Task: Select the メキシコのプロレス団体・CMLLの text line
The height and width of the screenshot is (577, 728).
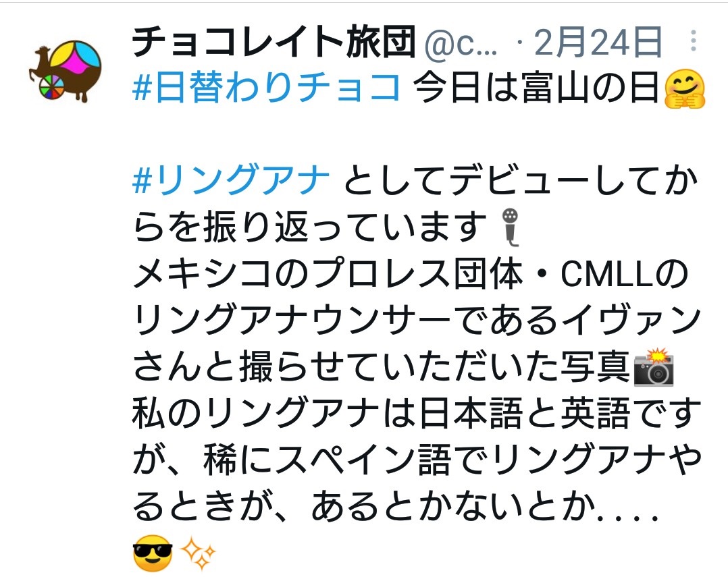Action: click(x=411, y=273)
